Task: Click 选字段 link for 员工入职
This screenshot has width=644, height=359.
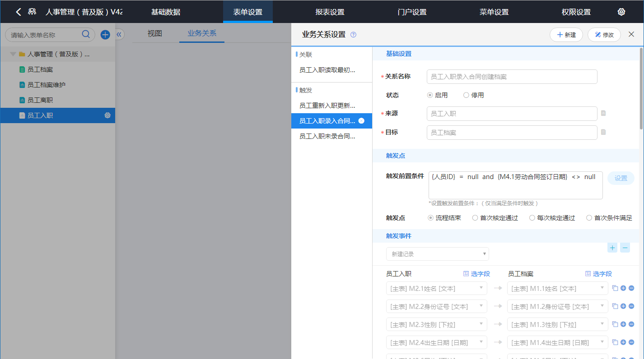Action: coord(476,274)
